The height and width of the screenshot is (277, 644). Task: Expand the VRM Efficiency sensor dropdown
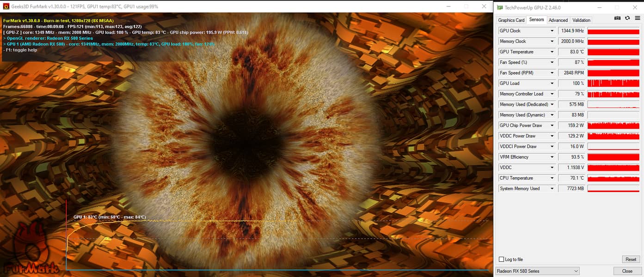coord(552,157)
